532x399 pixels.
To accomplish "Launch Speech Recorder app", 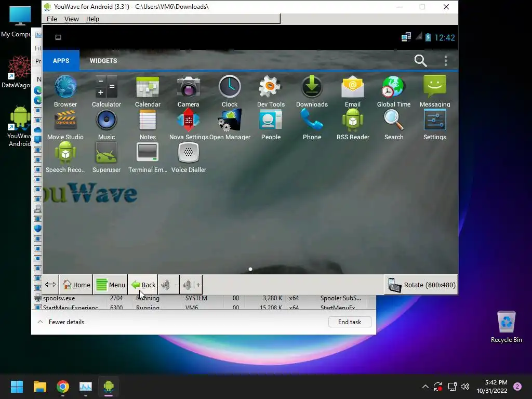I will click(65, 157).
